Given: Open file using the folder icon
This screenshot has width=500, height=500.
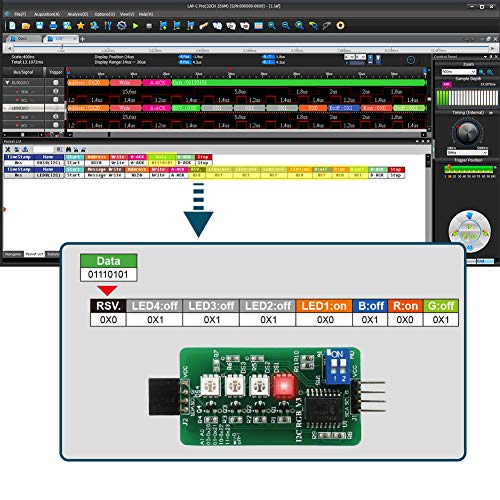Looking at the screenshot, I should (x=26, y=25).
